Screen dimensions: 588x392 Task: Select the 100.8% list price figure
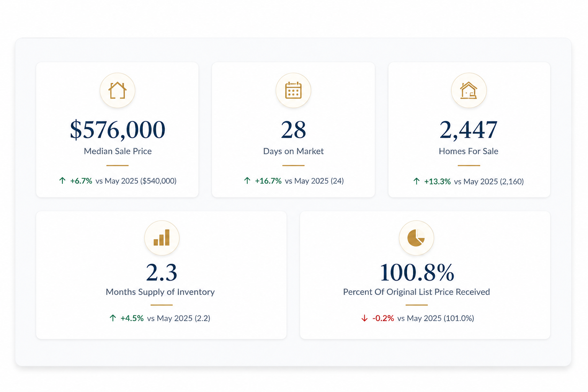(x=417, y=273)
